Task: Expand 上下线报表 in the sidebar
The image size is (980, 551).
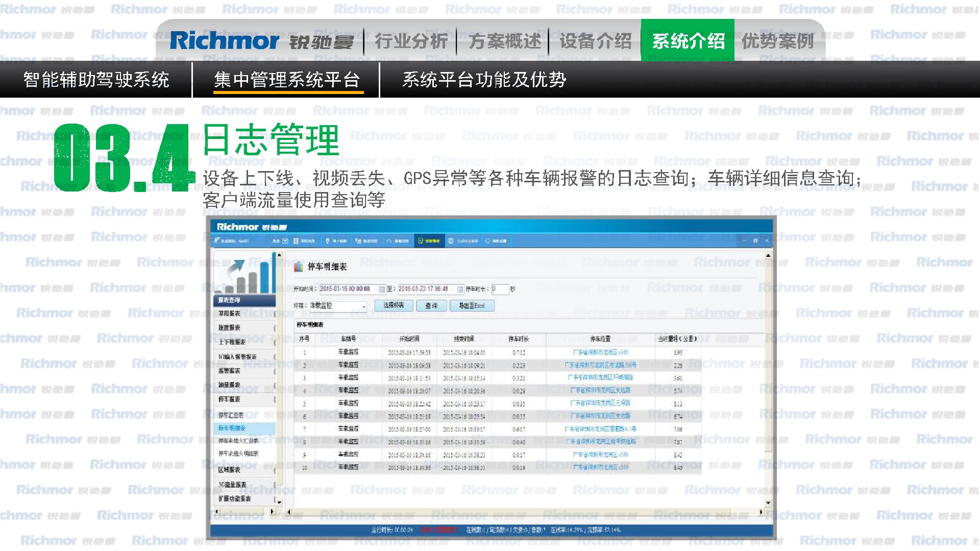Action: point(244,342)
